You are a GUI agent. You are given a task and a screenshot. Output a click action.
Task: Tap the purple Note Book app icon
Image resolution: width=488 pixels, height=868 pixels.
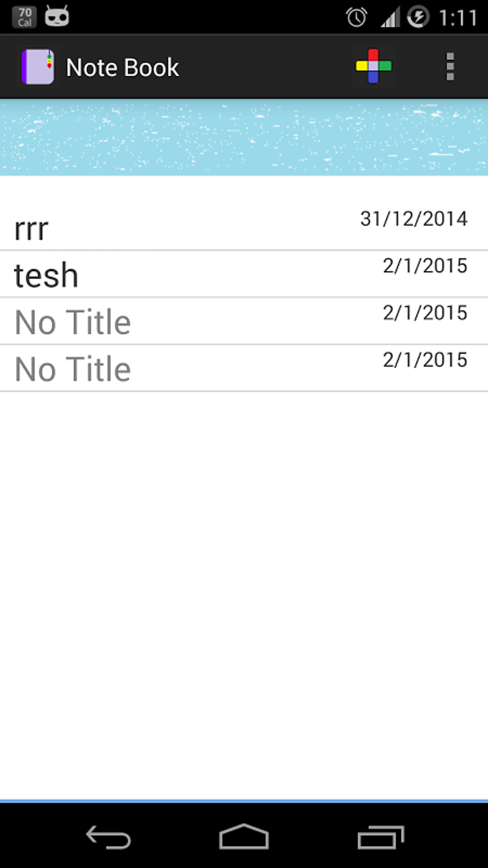point(37,67)
